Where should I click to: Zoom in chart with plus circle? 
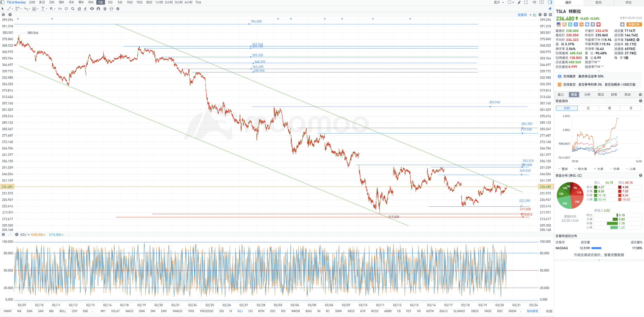tap(550, 15)
